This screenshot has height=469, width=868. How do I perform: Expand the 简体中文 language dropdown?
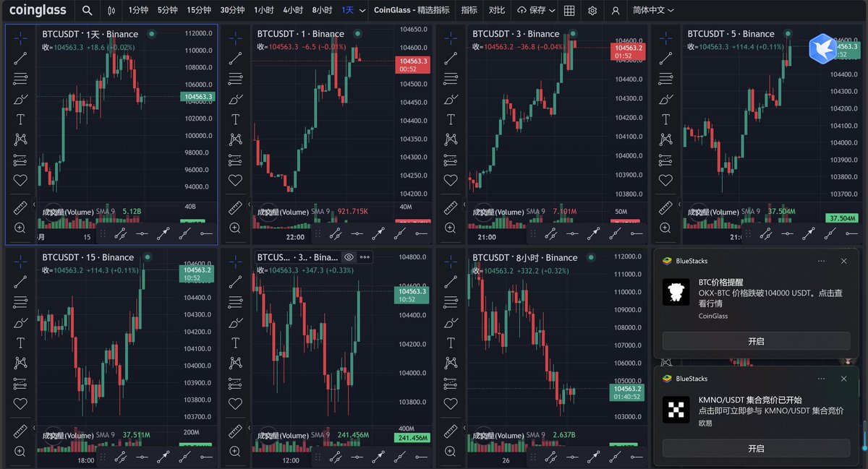[652, 11]
